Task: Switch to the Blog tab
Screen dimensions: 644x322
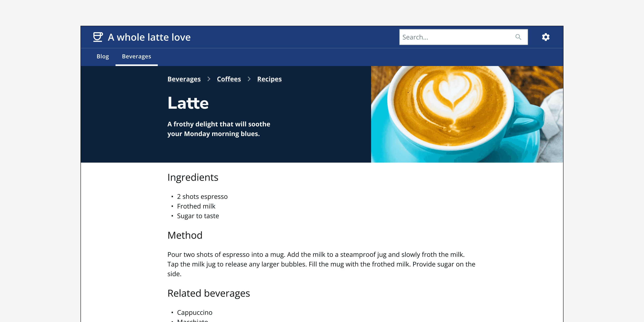Action: [102, 57]
